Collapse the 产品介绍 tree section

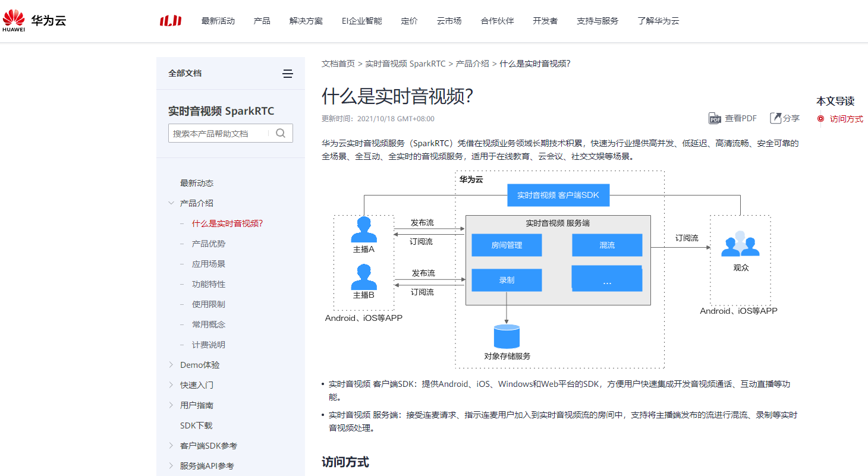pyautogui.click(x=171, y=203)
